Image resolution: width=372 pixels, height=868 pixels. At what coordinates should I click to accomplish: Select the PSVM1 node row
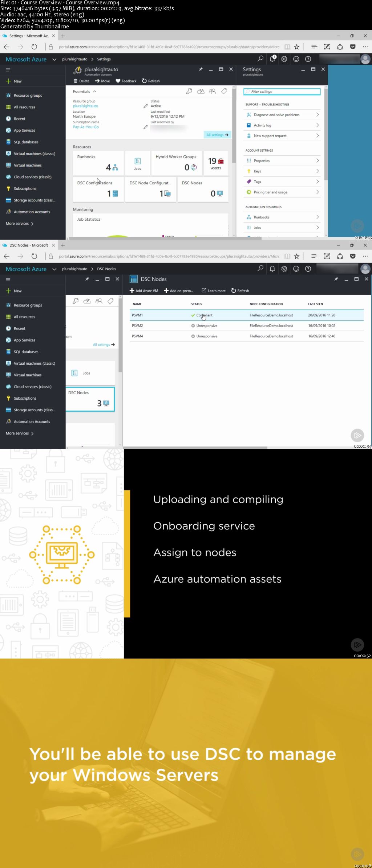coord(247,315)
